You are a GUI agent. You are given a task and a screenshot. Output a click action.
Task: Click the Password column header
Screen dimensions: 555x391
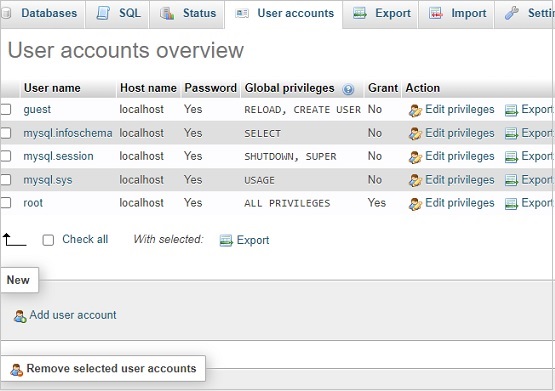211,88
